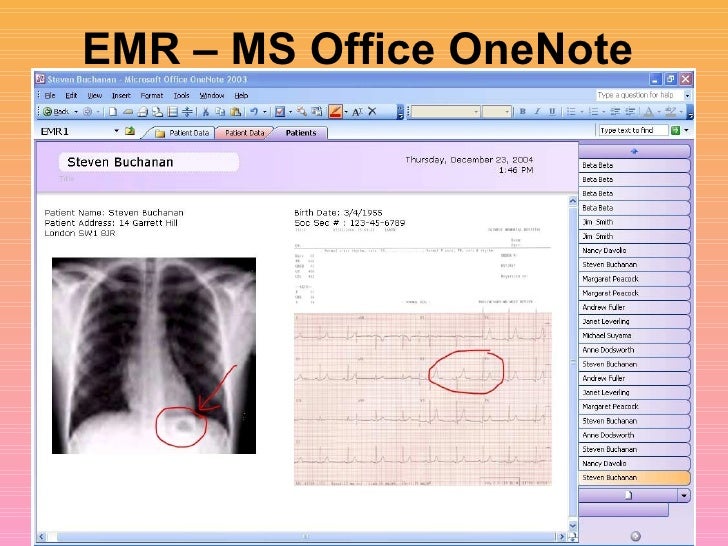Pick the font color button
Viewport: 728px width, 546px height.
pos(649,111)
